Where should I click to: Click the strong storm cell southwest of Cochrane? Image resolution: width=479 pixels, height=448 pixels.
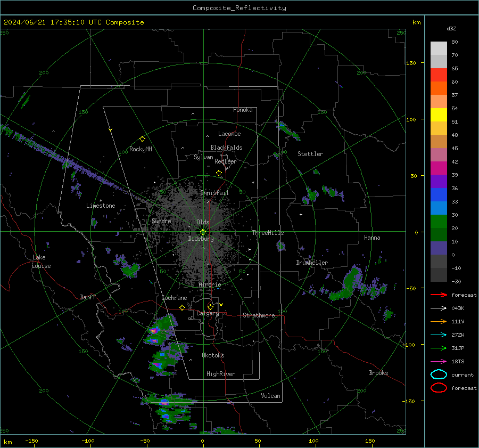tap(154, 331)
